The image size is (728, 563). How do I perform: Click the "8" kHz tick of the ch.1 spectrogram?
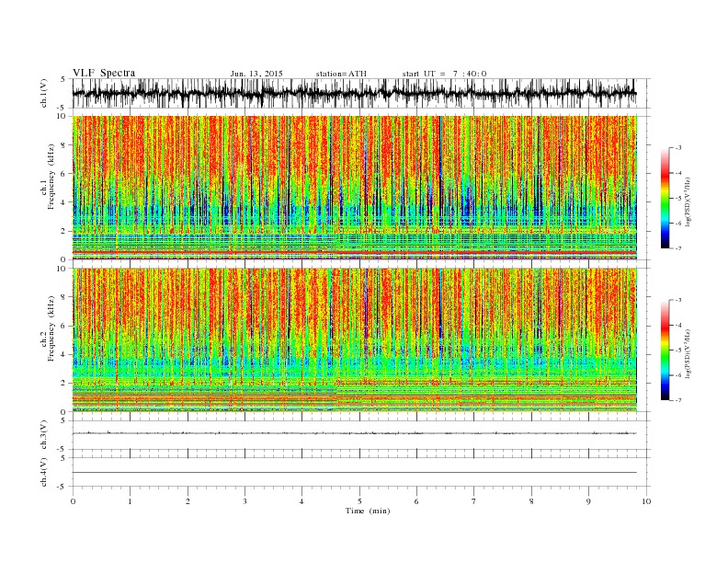tap(63, 145)
